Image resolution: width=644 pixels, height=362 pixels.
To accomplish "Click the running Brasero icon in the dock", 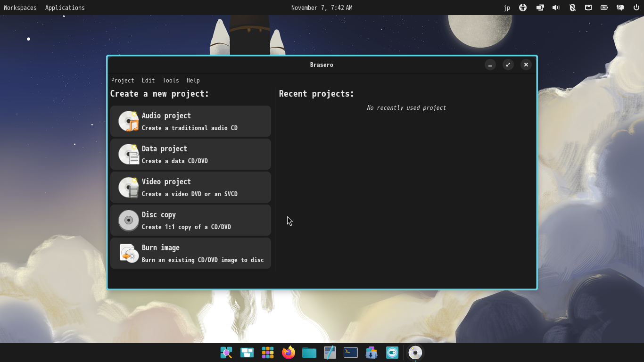I will pyautogui.click(x=415, y=352).
